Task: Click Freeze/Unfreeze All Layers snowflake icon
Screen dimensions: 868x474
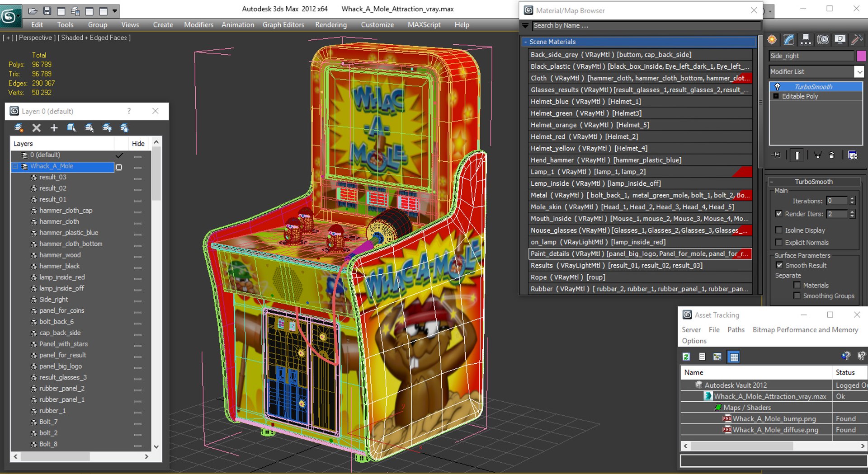Action: pos(124,128)
